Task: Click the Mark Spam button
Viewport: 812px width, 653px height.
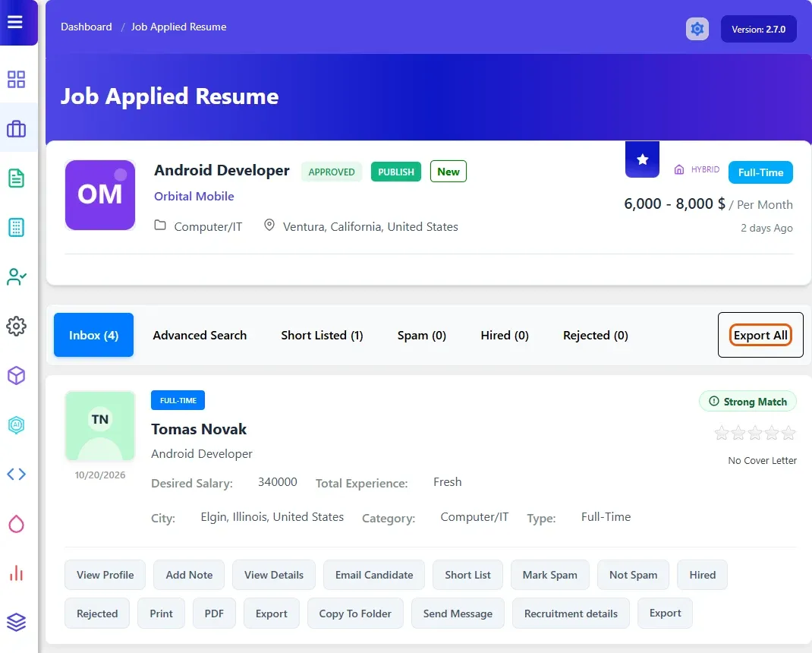Action: pyautogui.click(x=550, y=575)
